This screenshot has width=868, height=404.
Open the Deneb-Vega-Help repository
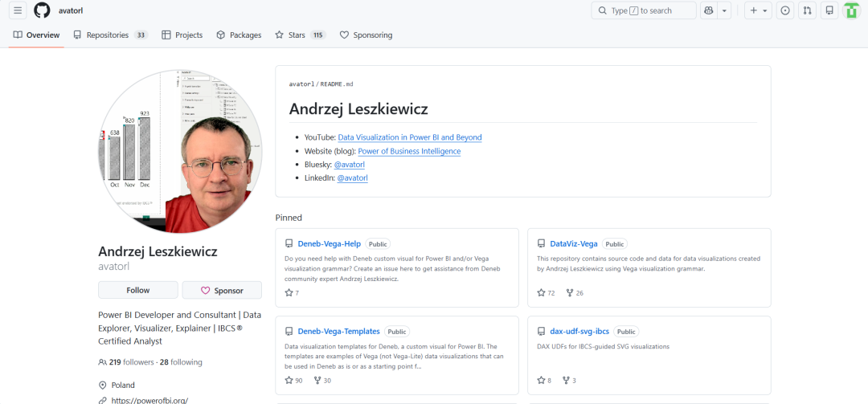pyautogui.click(x=330, y=243)
